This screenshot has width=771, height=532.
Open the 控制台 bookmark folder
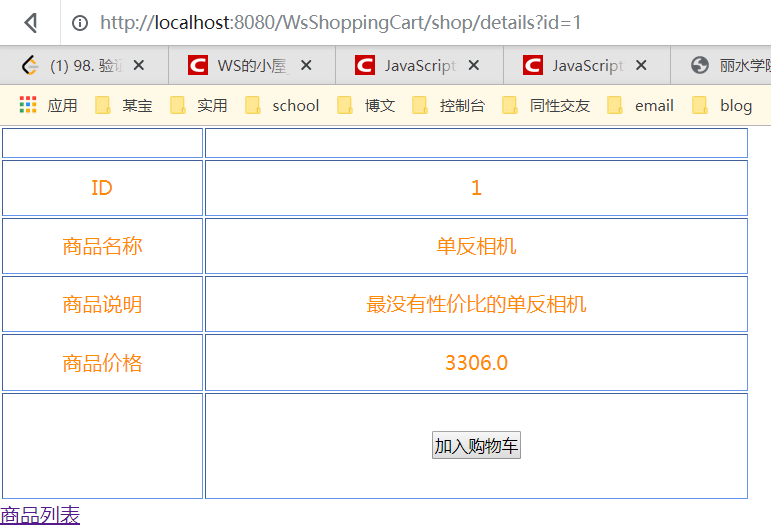coord(449,105)
